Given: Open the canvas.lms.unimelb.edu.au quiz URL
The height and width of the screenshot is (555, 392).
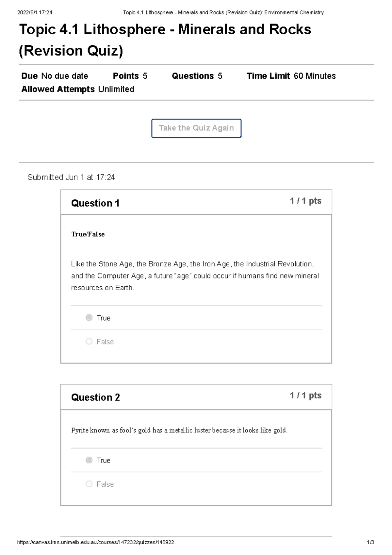Looking at the screenshot, I should [x=95, y=542].
